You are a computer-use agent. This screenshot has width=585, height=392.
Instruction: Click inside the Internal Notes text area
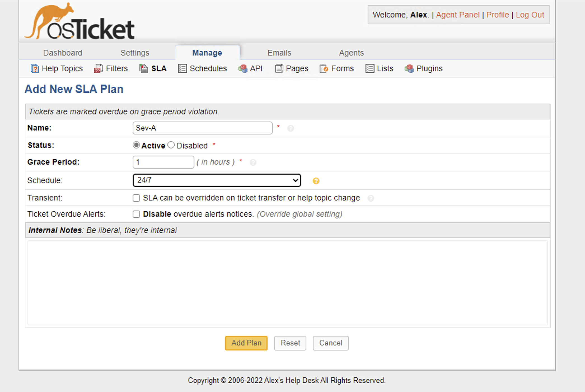point(287,282)
